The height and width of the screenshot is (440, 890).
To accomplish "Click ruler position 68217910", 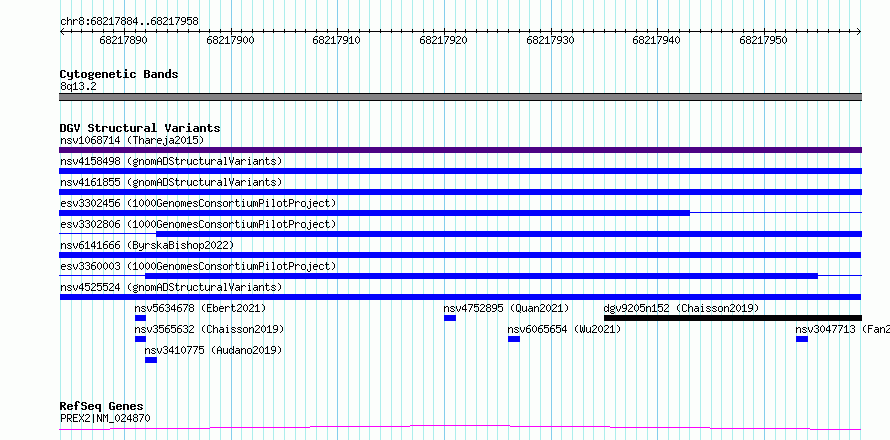I will coord(337,40).
